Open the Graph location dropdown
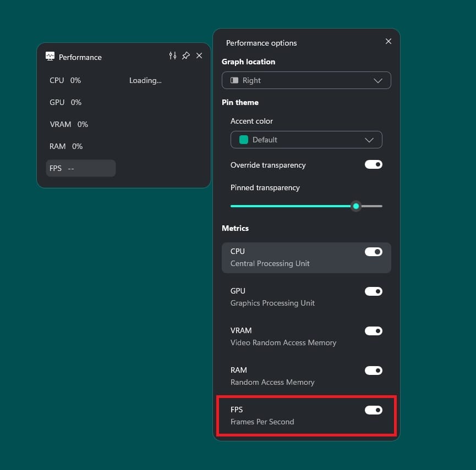476x470 pixels. [x=306, y=80]
